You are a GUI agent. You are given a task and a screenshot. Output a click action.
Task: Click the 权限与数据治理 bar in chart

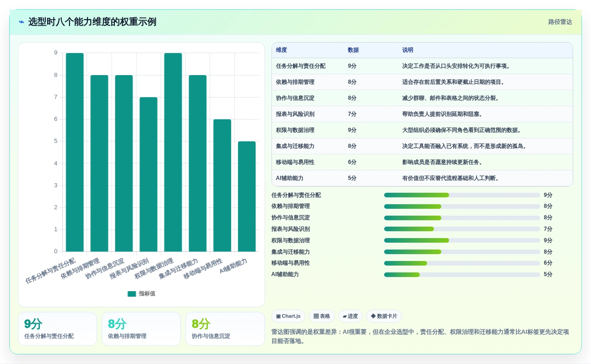(x=173, y=152)
